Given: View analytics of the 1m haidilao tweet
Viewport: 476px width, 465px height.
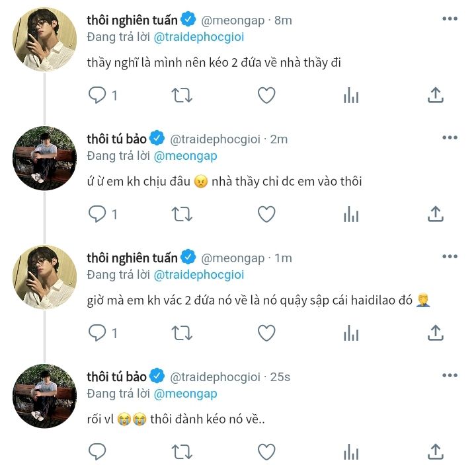Looking at the screenshot, I should pos(351,333).
